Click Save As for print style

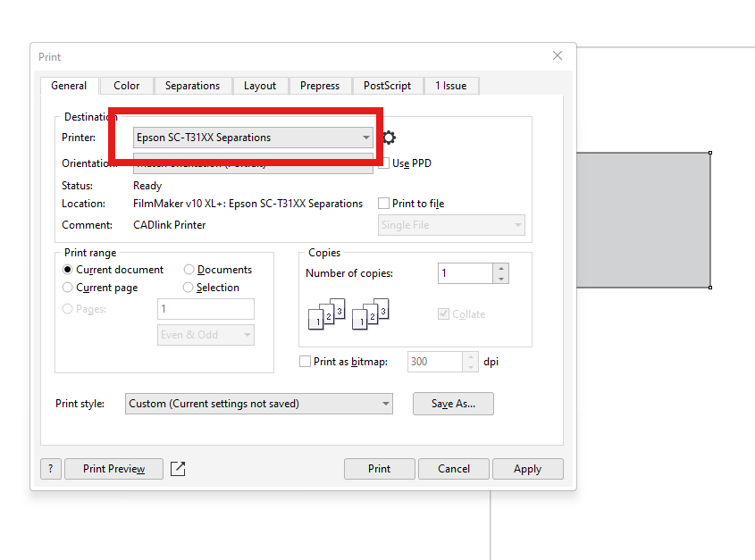(453, 404)
